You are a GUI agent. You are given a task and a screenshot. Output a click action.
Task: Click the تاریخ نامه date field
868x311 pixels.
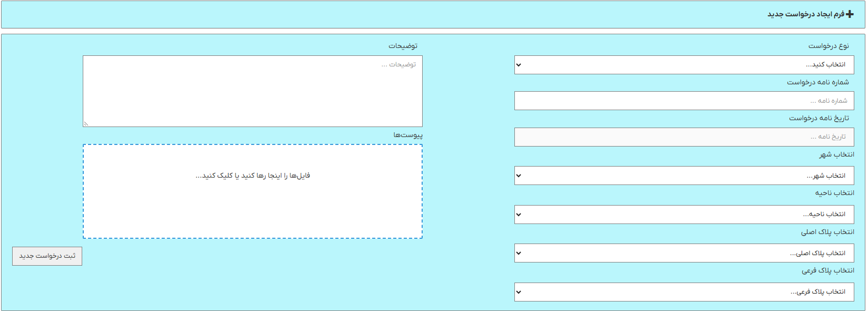click(684, 137)
